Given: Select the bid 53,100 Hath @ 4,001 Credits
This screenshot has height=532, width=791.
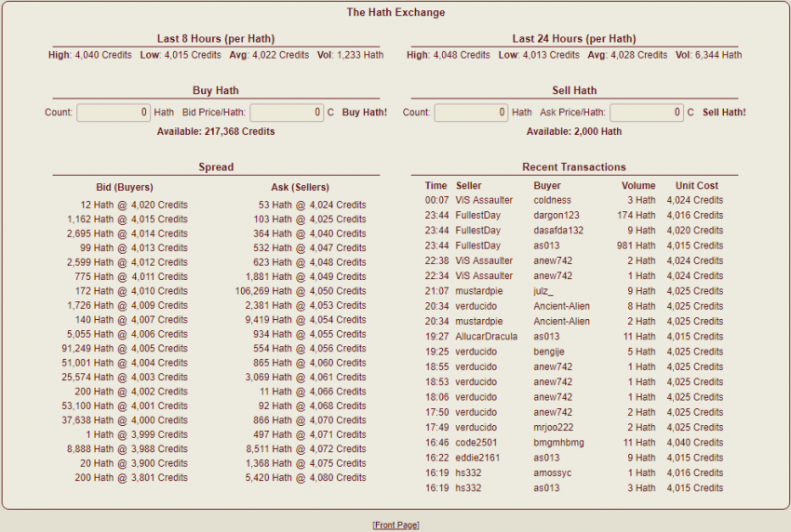Looking at the screenshot, I should tap(125, 406).
